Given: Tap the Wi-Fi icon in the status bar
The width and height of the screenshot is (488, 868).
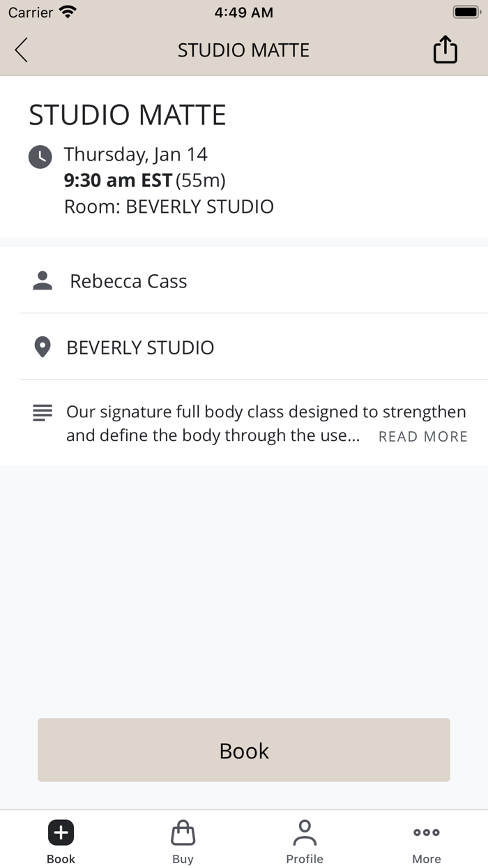Looking at the screenshot, I should coord(66,11).
